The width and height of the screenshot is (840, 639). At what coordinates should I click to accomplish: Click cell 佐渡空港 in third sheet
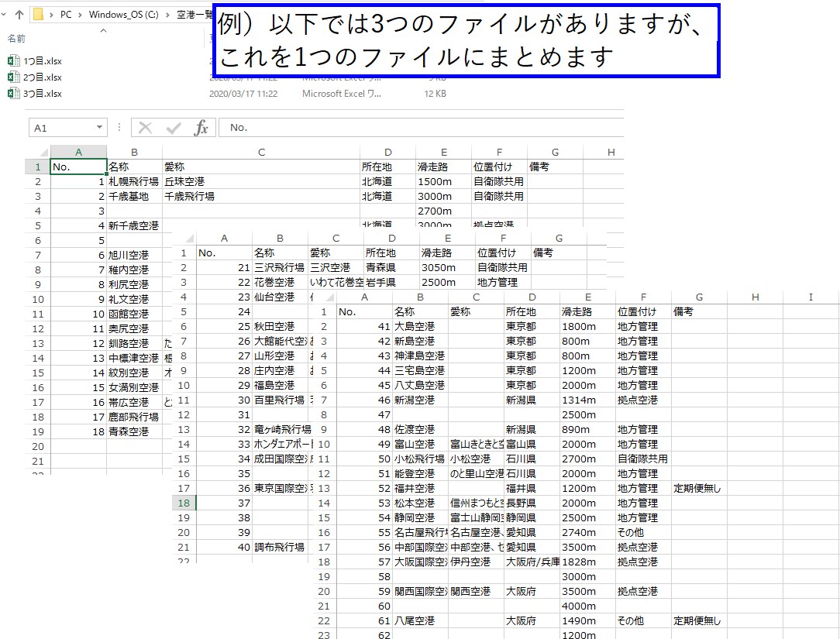pyautogui.click(x=420, y=429)
